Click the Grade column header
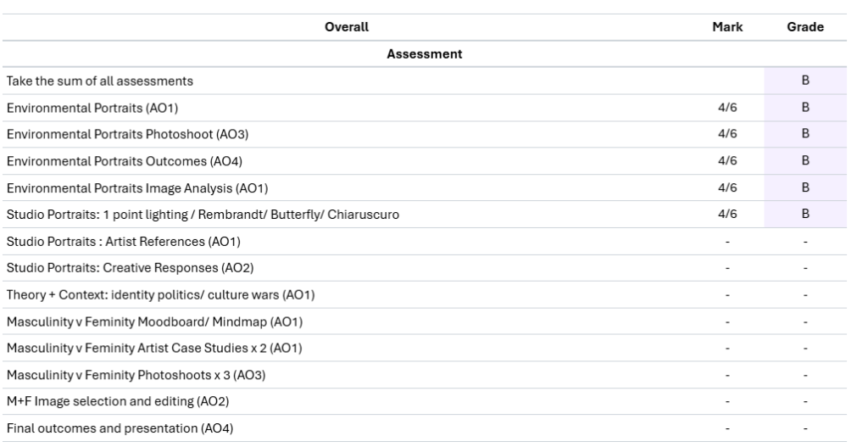This screenshot has height=447, width=868. click(x=805, y=27)
